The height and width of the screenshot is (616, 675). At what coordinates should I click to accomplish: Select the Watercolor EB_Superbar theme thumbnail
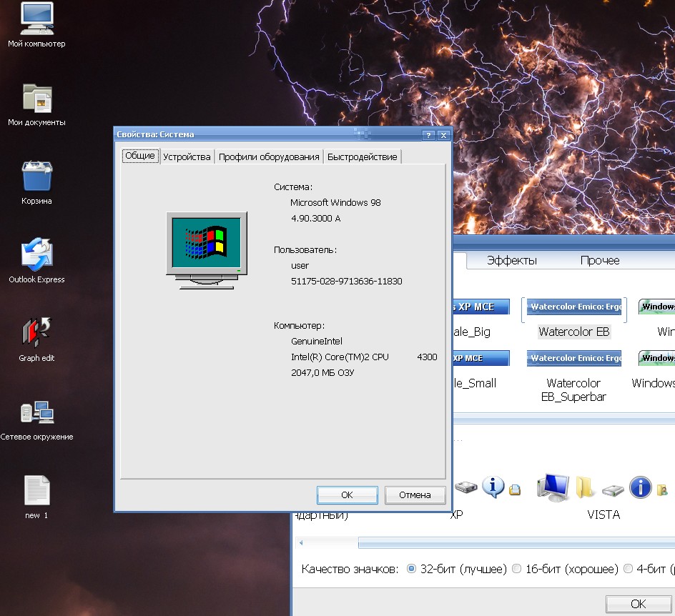(574, 358)
